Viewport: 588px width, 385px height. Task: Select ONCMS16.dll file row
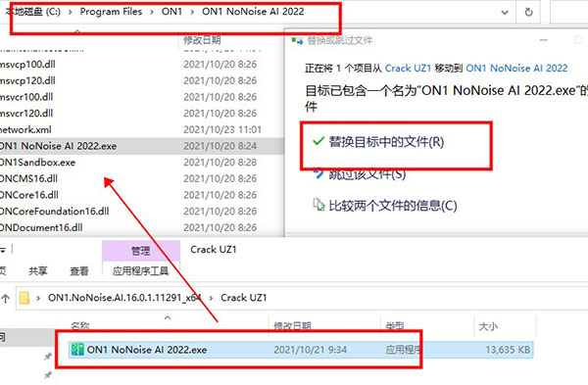(142, 179)
